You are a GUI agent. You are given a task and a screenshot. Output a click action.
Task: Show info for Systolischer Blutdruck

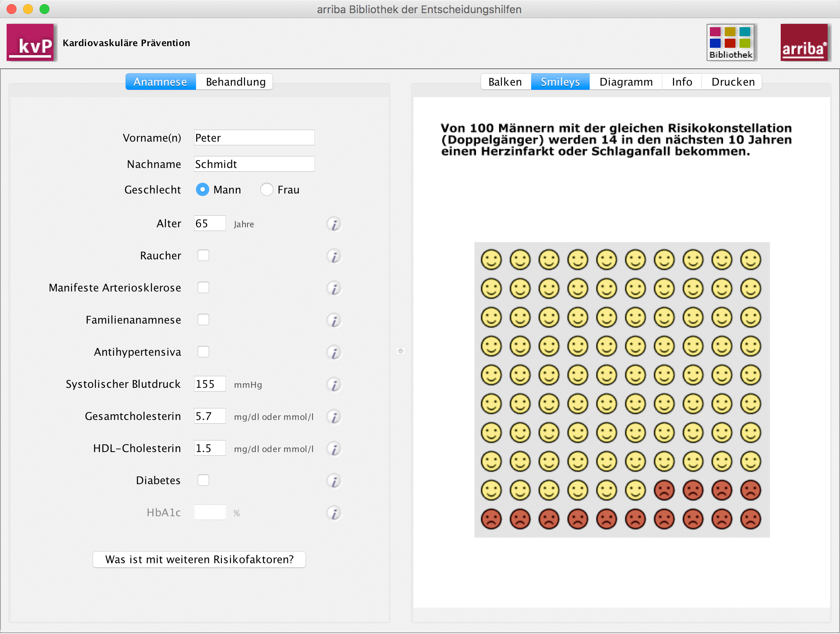pos(334,385)
